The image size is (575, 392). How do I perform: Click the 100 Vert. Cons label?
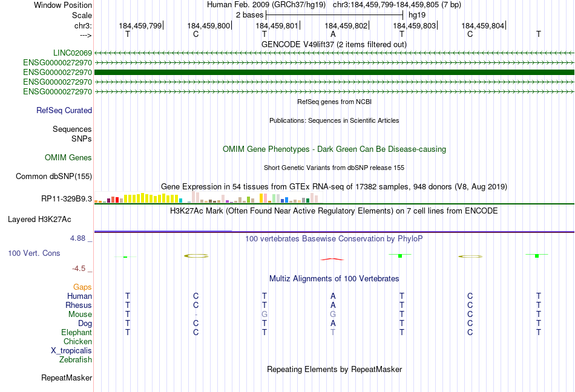pos(34,253)
